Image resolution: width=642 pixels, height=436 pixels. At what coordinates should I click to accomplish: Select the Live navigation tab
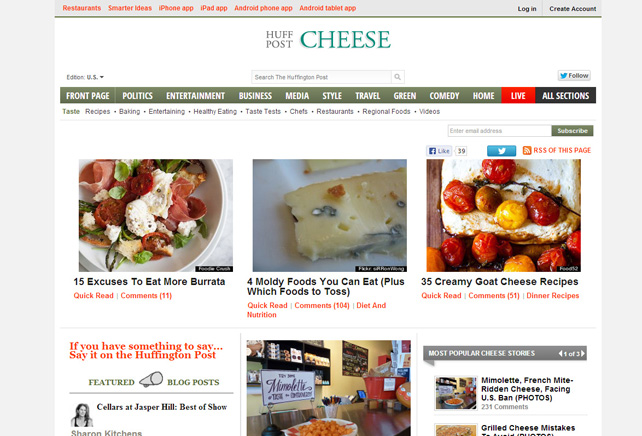coord(518,96)
